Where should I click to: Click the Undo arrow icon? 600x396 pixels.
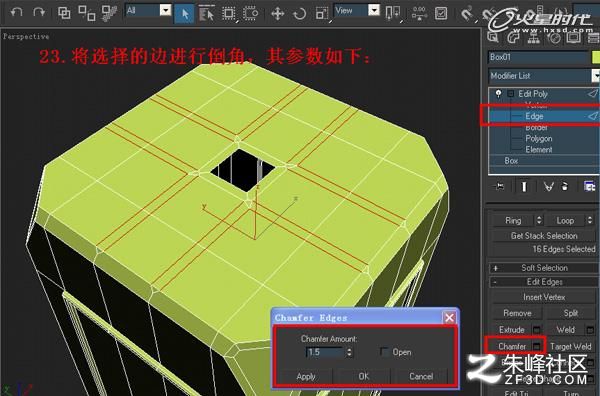point(16,13)
